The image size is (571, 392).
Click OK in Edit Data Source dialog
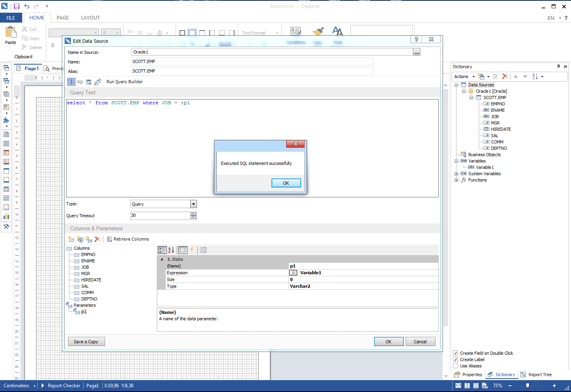(389, 342)
